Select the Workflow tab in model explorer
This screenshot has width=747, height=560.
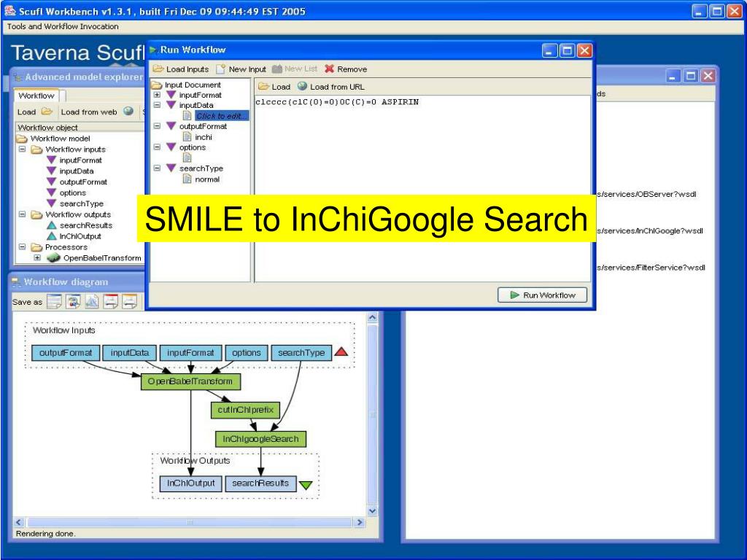point(36,96)
